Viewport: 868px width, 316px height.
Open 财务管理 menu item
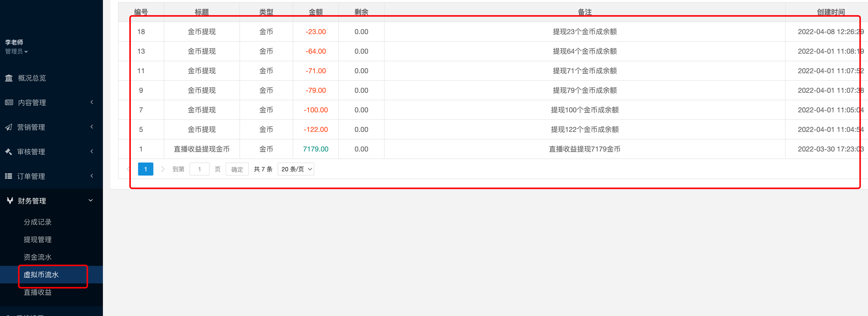click(x=51, y=201)
